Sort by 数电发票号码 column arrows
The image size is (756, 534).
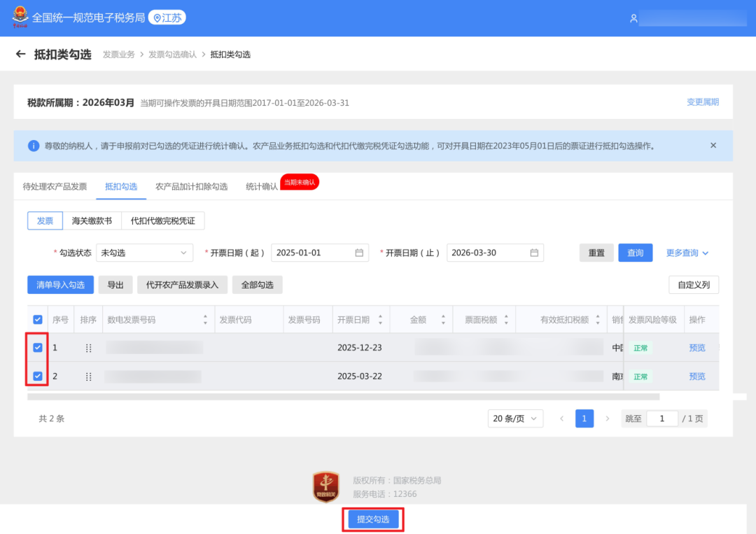pyautogui.click(x=205, y=320)
